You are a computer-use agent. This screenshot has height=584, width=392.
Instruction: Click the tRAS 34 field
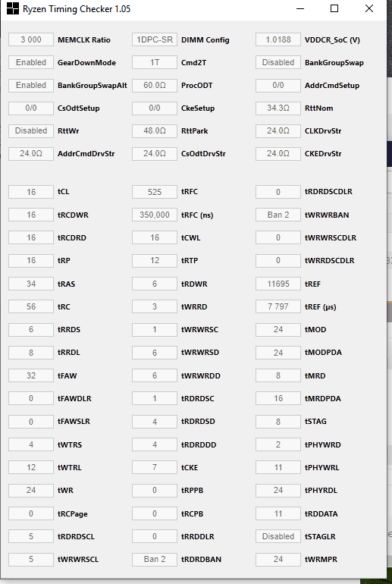coord(31,284)
